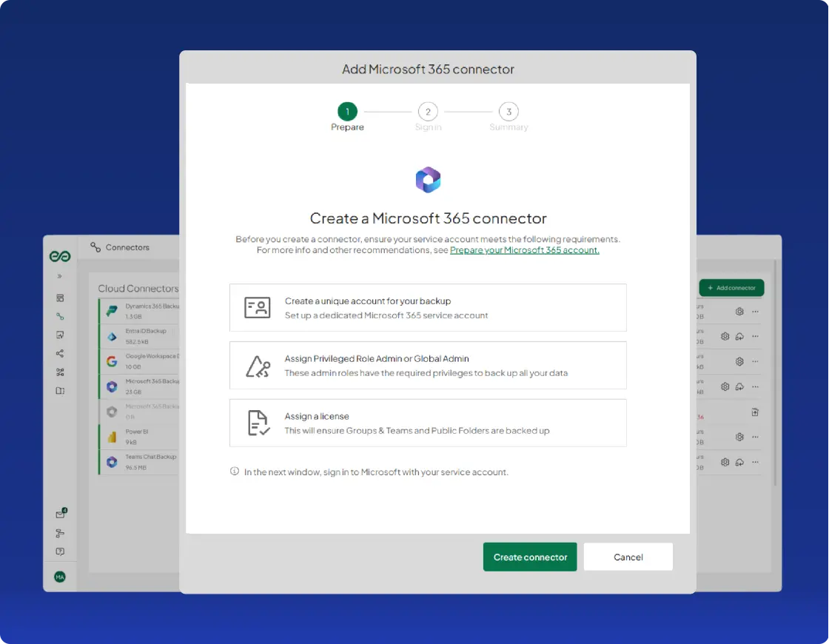
Task: Open more options for the Power BI row
Action: (x=755, y=437)
